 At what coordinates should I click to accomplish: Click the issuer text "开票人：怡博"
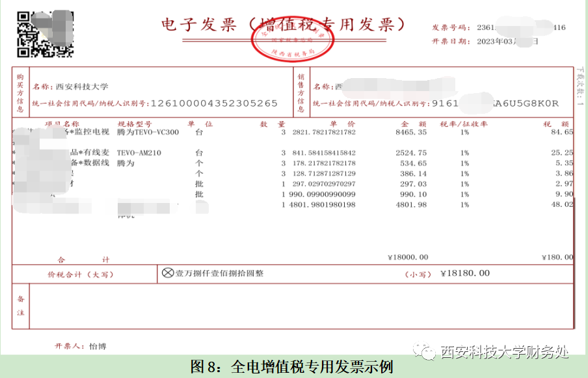click(81, 346)
